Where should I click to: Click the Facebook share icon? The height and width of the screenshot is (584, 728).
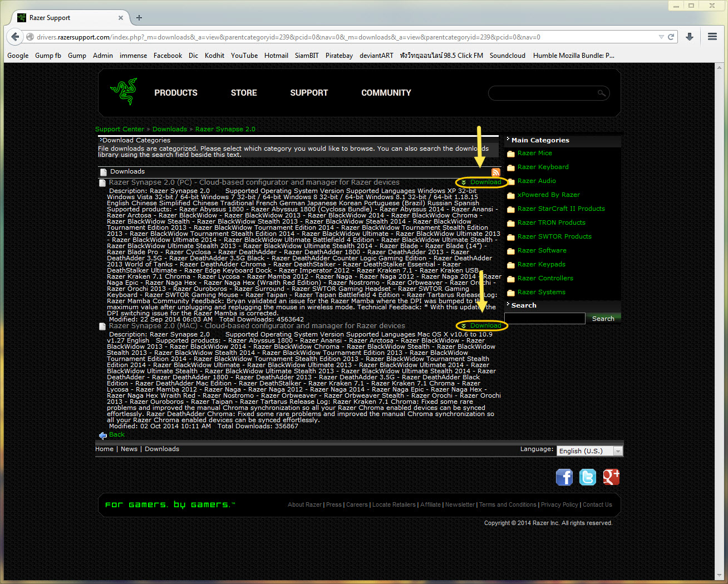tap(564, 477)
